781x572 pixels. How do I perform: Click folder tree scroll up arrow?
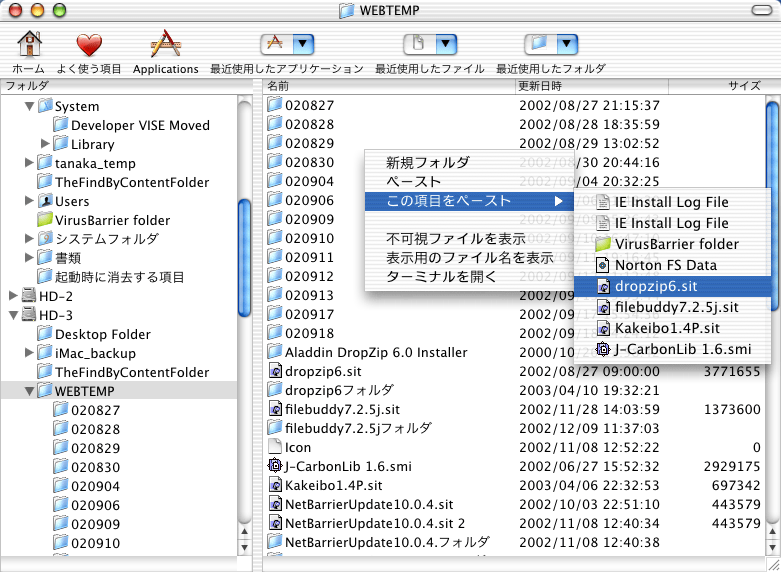[244, 532]
